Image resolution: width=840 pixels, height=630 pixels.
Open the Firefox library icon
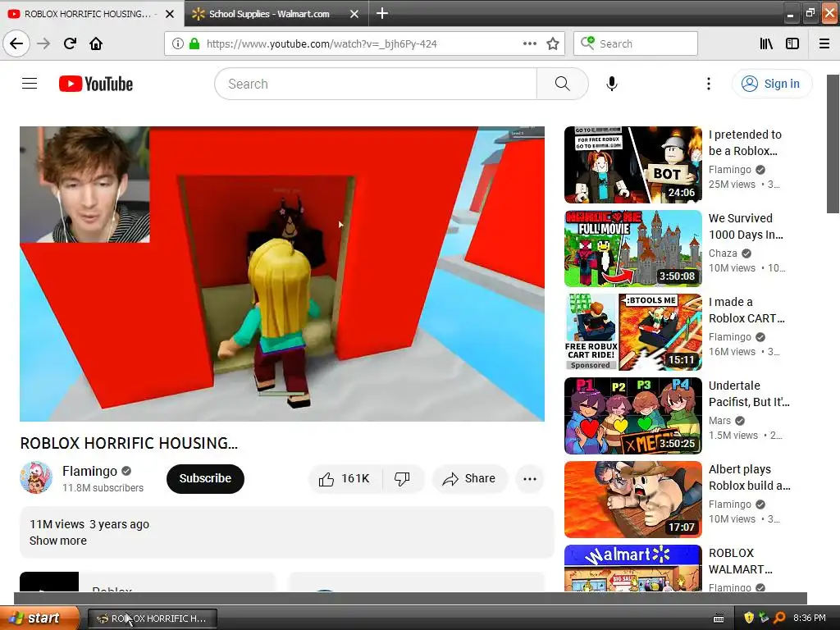tap(766, 43)
